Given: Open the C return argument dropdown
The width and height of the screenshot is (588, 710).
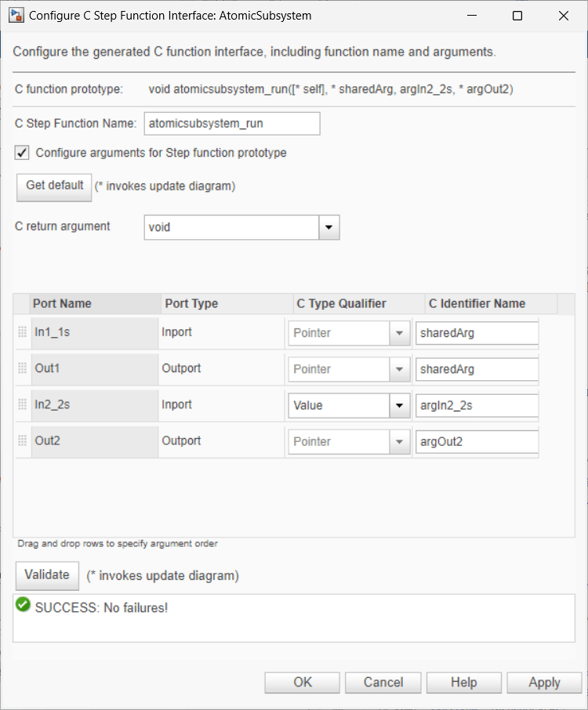Looking at the screenshot, I should tap(329, 228).
